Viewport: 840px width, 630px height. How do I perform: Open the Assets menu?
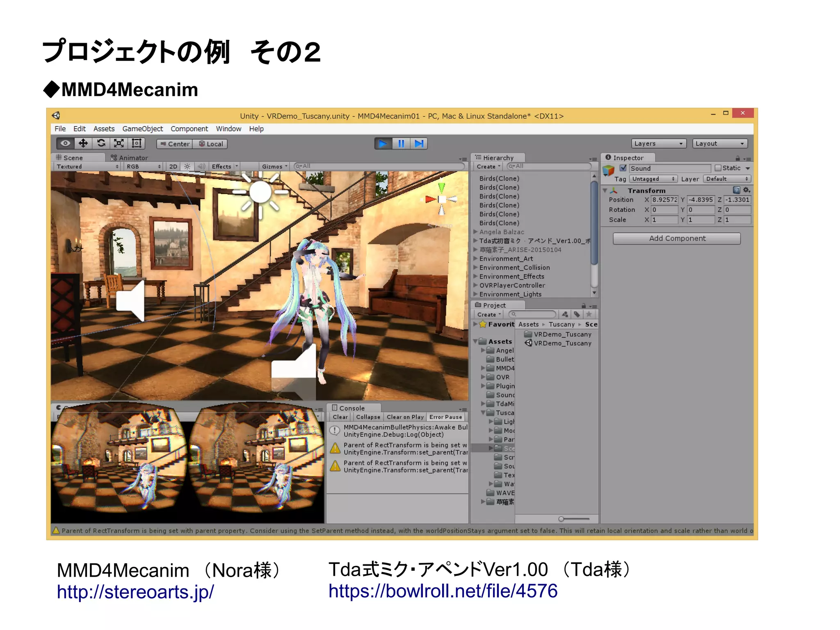pyautogui.click(x=104, y=129)
